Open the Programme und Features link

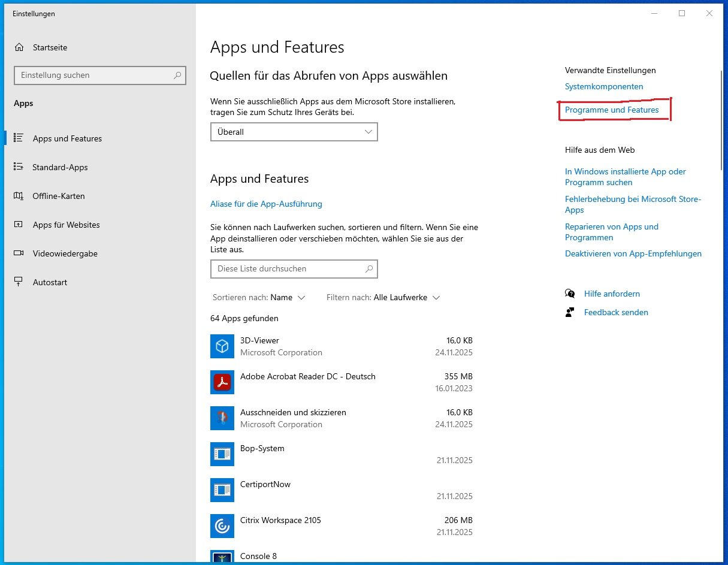[611, 110]
